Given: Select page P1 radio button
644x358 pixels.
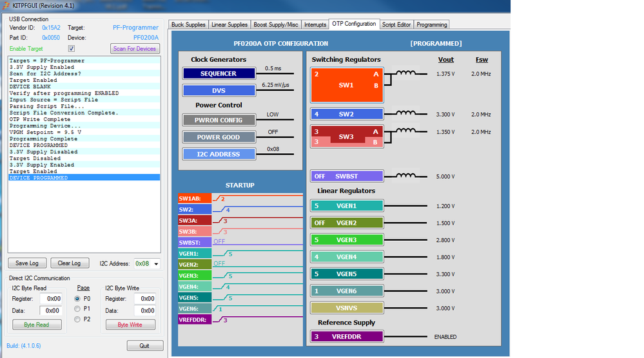Looking at the screenshot, I should [x=77, y=308].
